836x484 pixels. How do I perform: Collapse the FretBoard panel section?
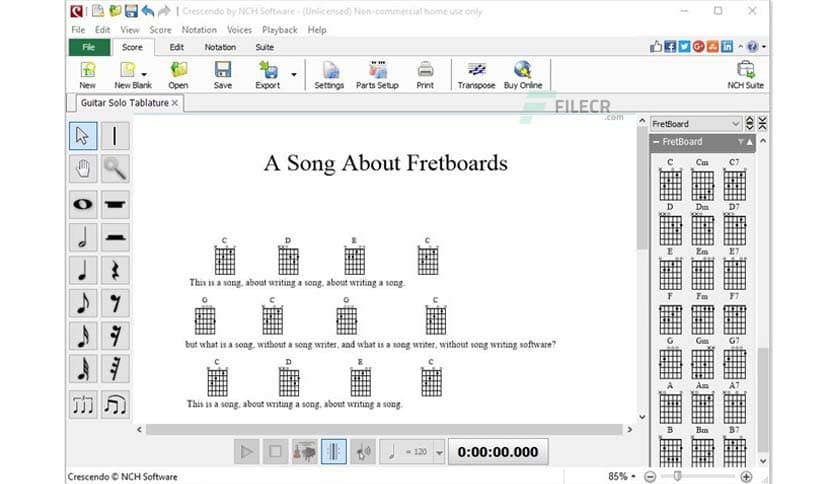tap(656, 142)
